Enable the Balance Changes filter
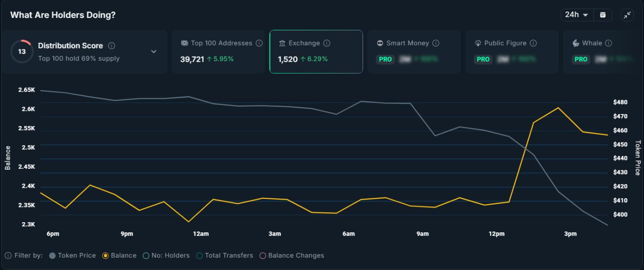The width and height of the screenshot is (644, 270). (262, 255)
